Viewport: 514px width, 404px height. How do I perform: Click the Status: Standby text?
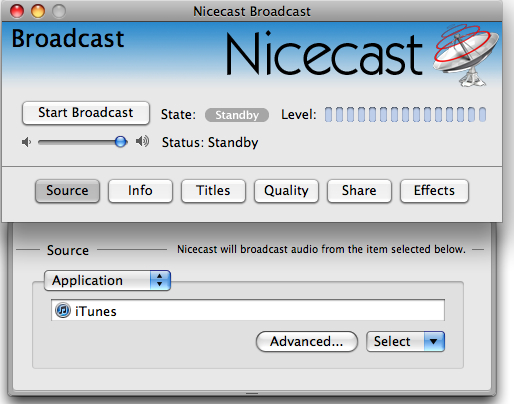coord(210,142)
